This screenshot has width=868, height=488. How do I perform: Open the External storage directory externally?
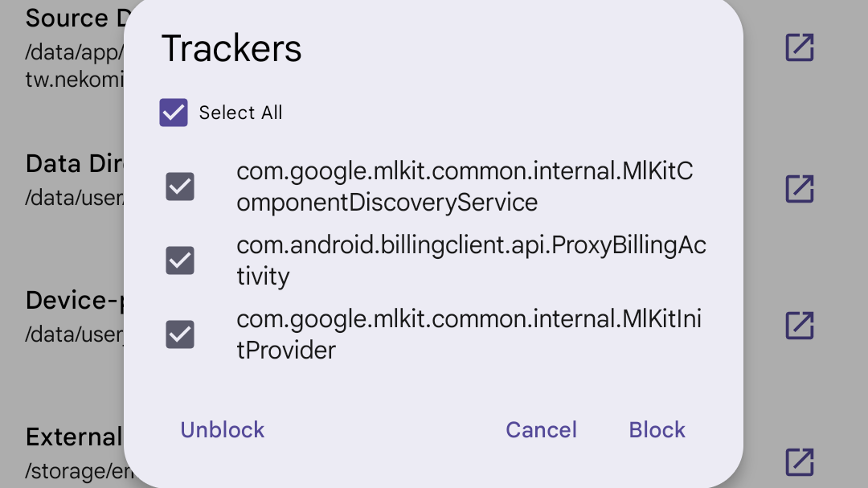(799, 462)
